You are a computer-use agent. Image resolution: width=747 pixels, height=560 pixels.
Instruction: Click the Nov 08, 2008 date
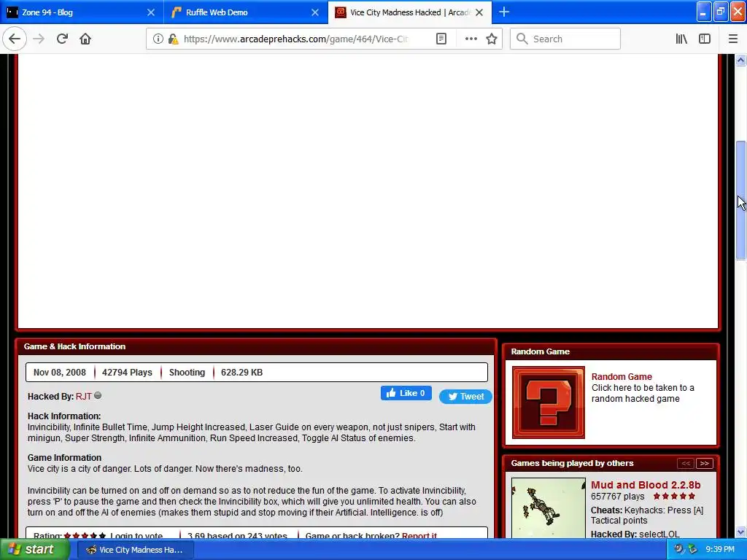point(60,373)
